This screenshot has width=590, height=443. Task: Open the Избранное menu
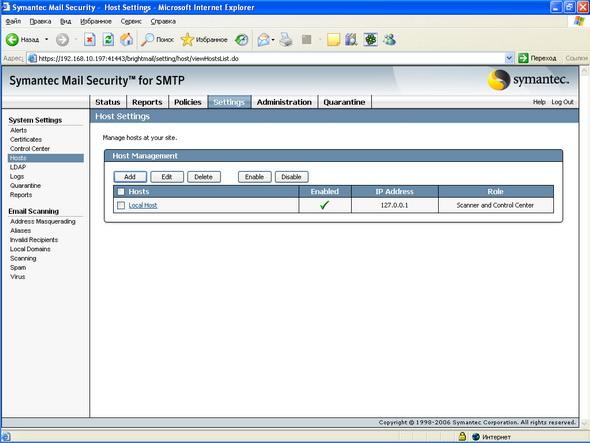coord(96,21)
